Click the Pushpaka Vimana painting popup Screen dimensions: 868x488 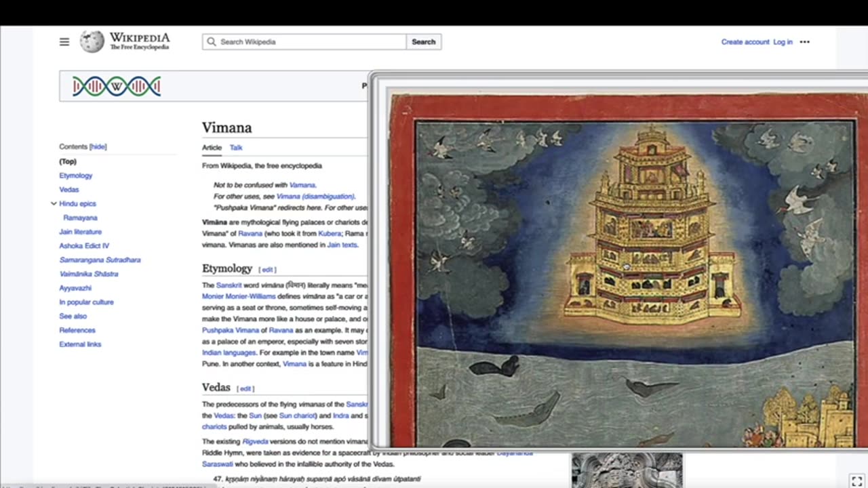tap(618, 261)
